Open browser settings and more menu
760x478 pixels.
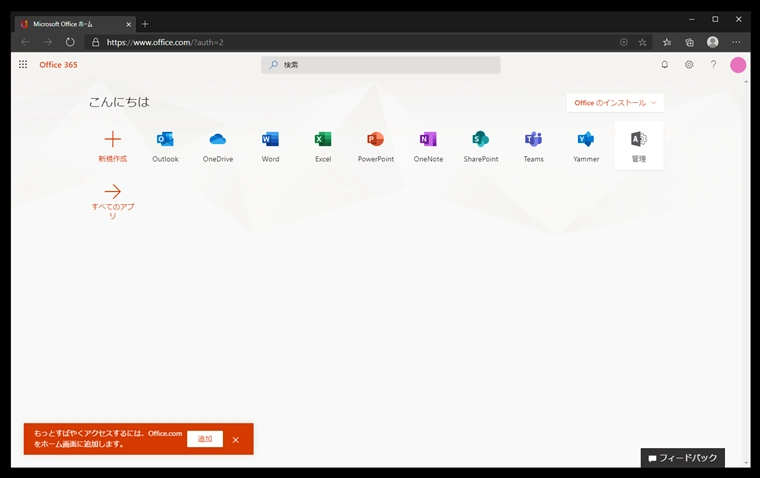click(x=736, y=42)
